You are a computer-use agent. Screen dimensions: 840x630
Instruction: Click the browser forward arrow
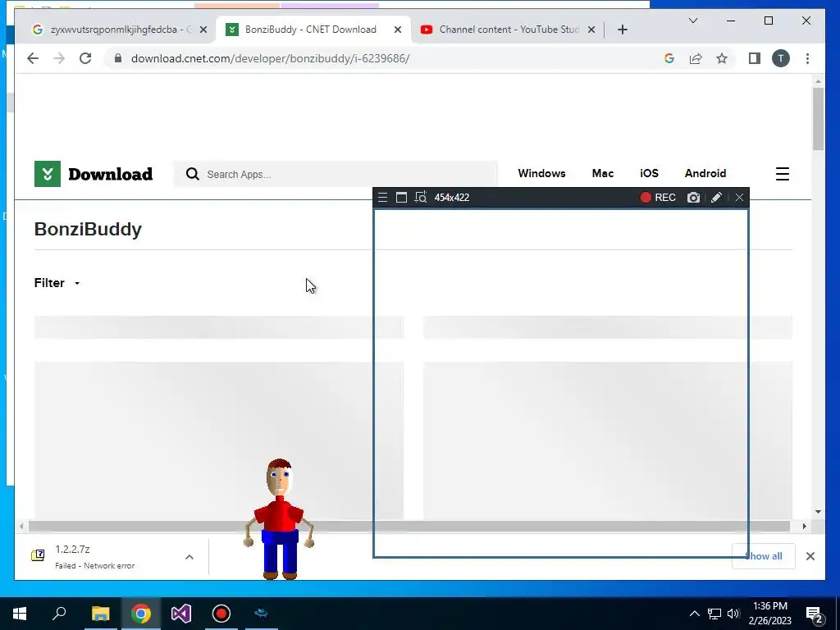click(59, 58)
